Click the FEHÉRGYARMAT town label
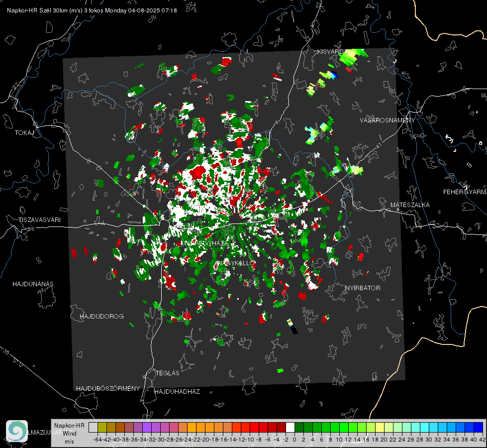This screenshot has height=448, width=487. [465, 192]
